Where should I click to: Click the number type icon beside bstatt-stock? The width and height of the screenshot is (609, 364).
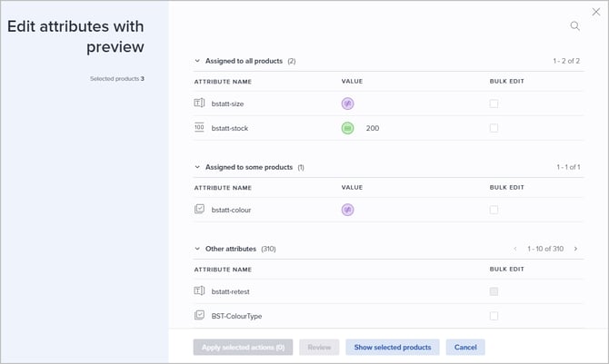[x=200, y=128]
